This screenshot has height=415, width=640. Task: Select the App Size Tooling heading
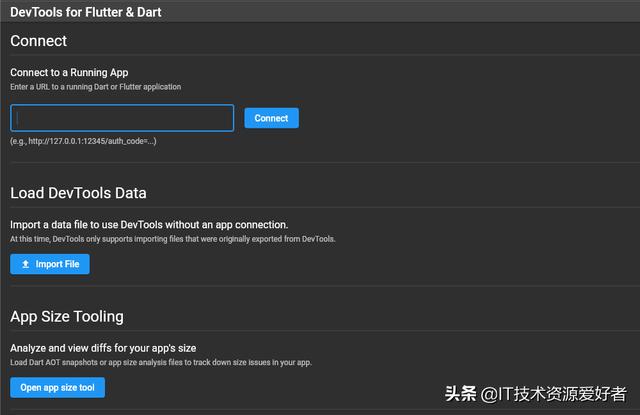click(67, 316)
